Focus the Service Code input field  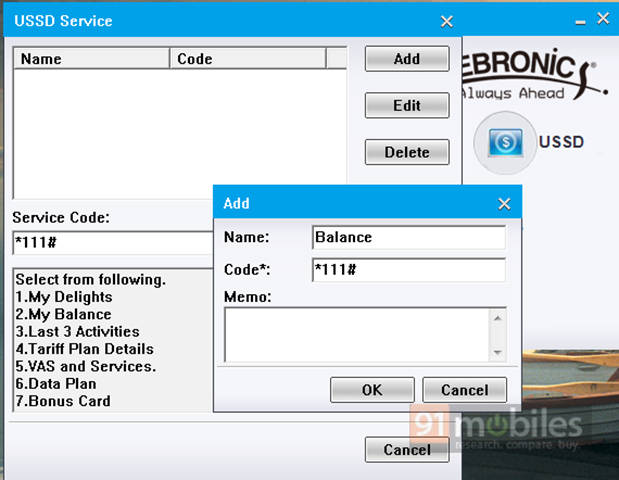[x=112, y=243]
